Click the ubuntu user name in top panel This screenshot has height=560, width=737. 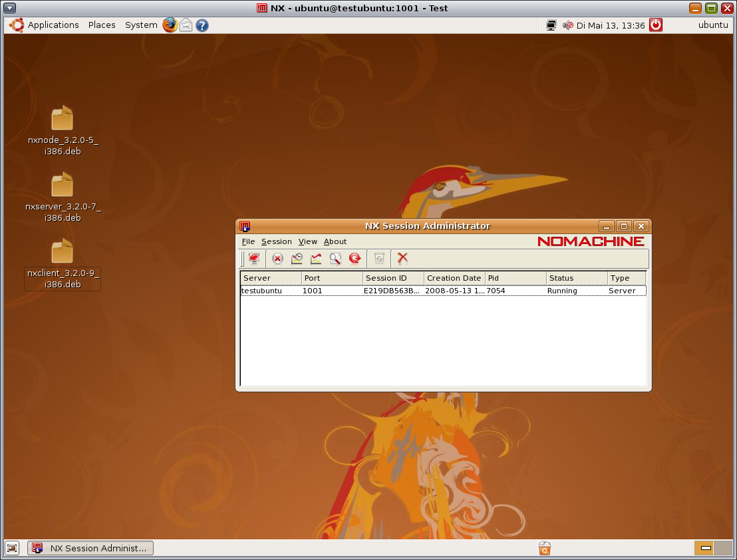[x=712, y=25]
